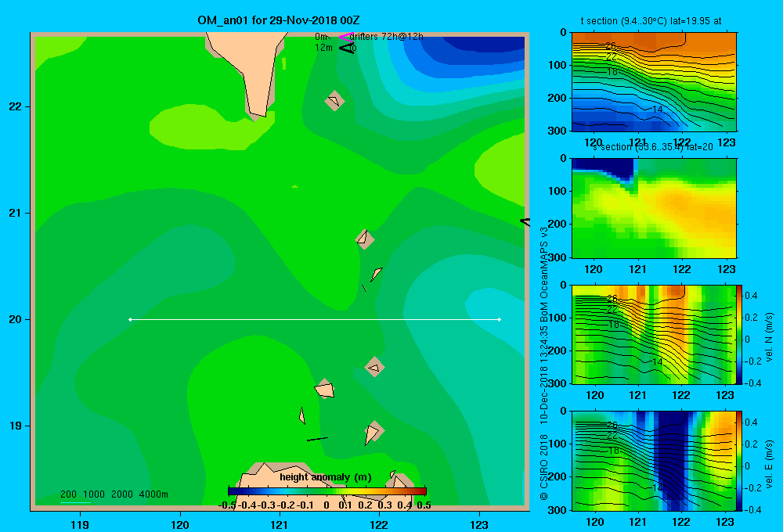Viewport: 783px width, 532px height.
Task: Click depth label 0 on the vel. E axis
Action: (x=563, y=412)
